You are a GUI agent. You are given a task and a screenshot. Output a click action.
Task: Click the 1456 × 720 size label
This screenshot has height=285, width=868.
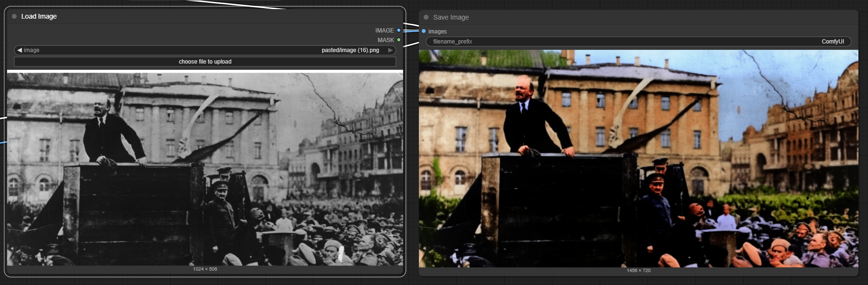[639, 271]
